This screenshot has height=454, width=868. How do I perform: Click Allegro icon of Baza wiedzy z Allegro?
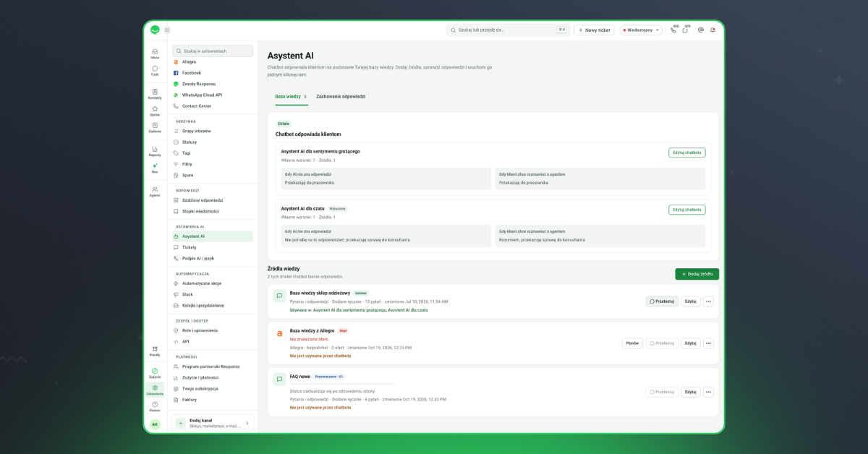[x=279, y=333]
